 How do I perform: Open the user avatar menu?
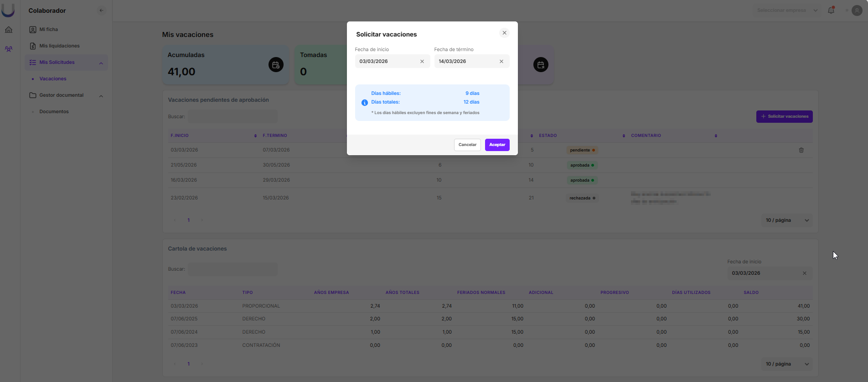pyautogui.click(x=857, y=10)
